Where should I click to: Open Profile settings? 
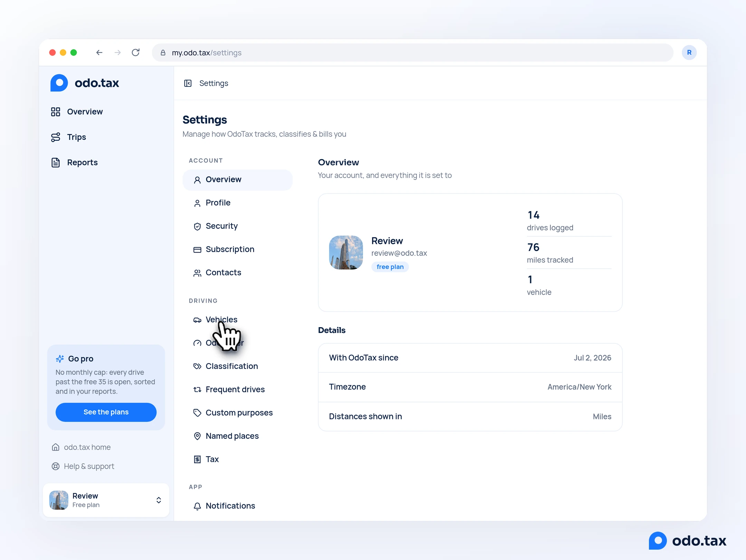(x=237, y=203)
